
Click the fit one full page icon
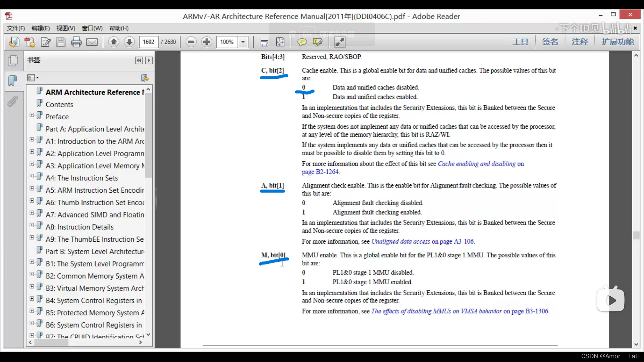(x=280, y=42)
